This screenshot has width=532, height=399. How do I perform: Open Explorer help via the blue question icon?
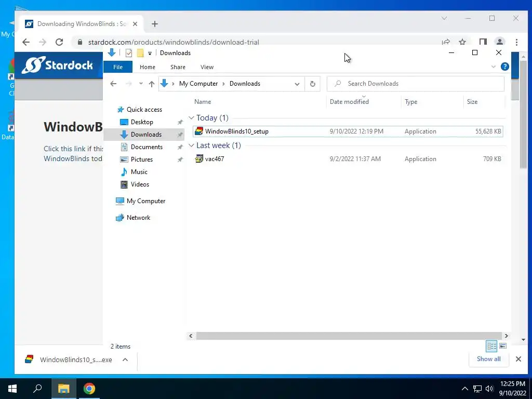tap(505, 66)
